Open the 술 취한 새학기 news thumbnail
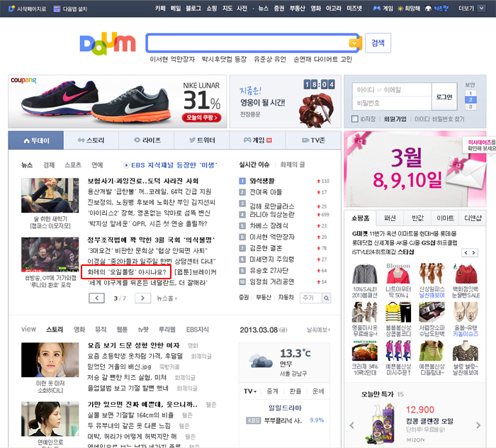The width and height of the screenshot is (496, 448). [x=50, y=195]
